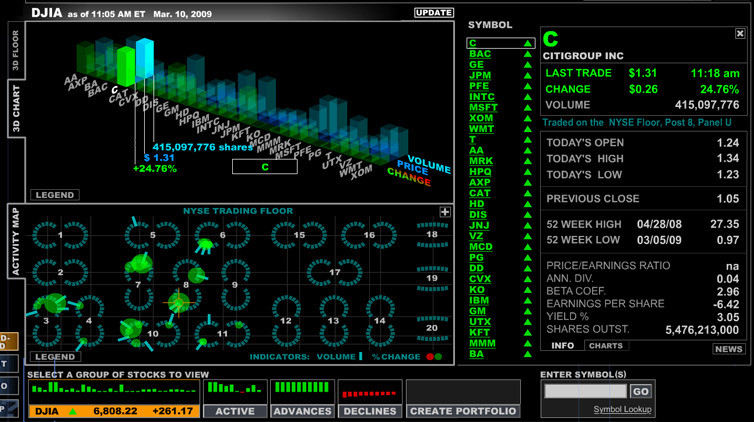
Task: Select trading post 12 on the floor
Action: 287,320
